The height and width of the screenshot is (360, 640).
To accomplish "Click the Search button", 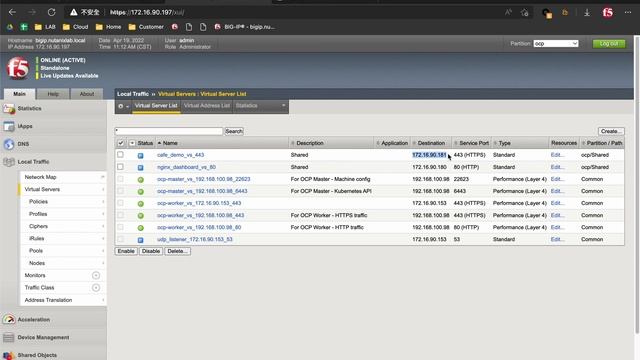I will [234, 131].
